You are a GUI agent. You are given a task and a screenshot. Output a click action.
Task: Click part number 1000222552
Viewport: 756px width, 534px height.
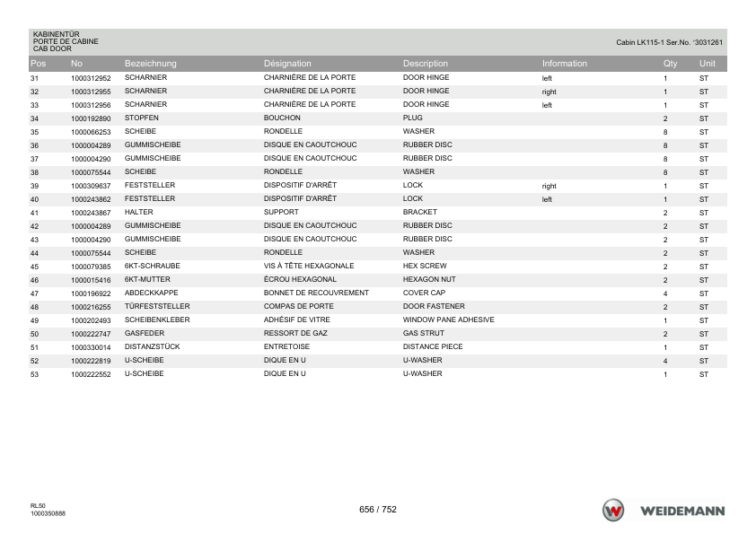91,374
